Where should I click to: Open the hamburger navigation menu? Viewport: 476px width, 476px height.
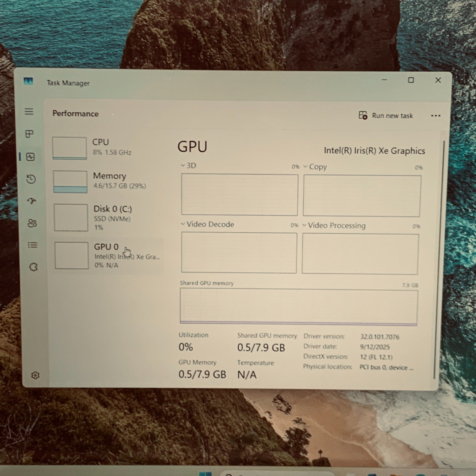point(29,111)
